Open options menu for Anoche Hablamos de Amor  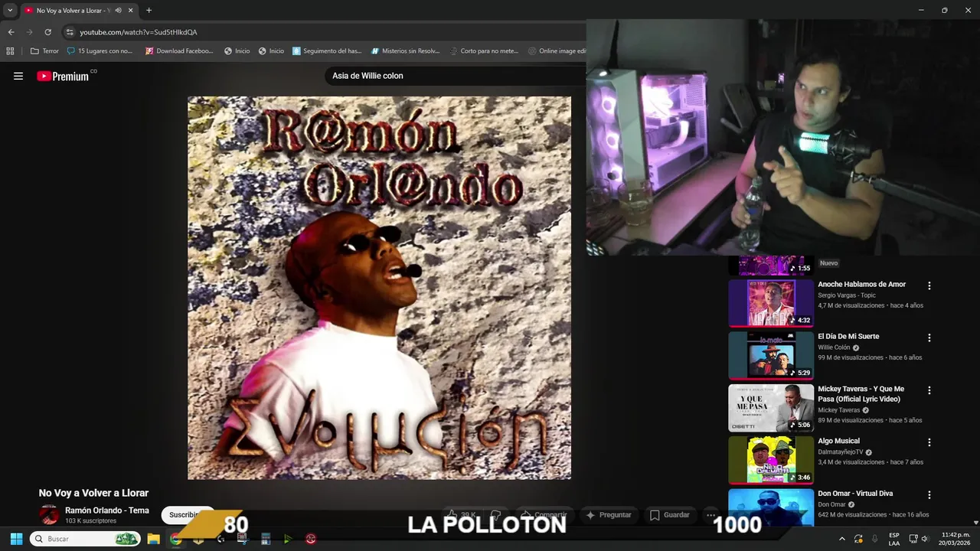(929, 285)
